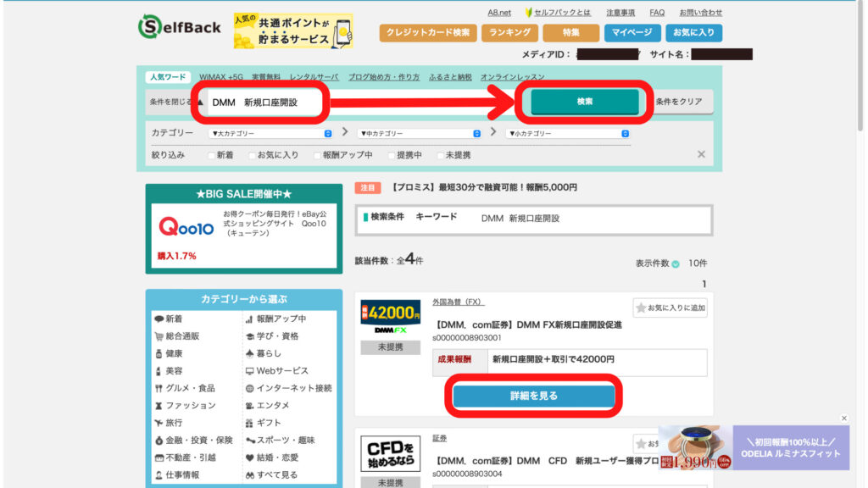Viewport: 868px width, 488px height.
Task: Collapse conditions via 条件を閉じる
Action: coord(176,102)
